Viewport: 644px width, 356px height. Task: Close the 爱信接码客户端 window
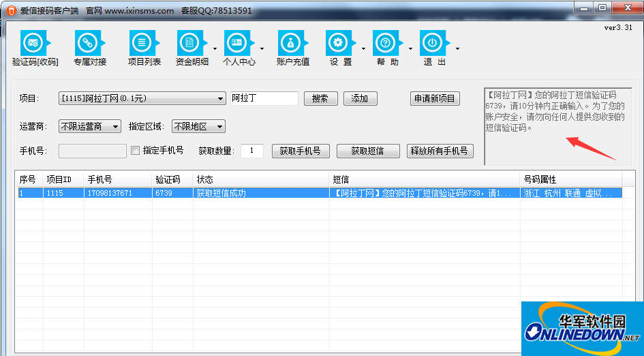pos(627,8)
